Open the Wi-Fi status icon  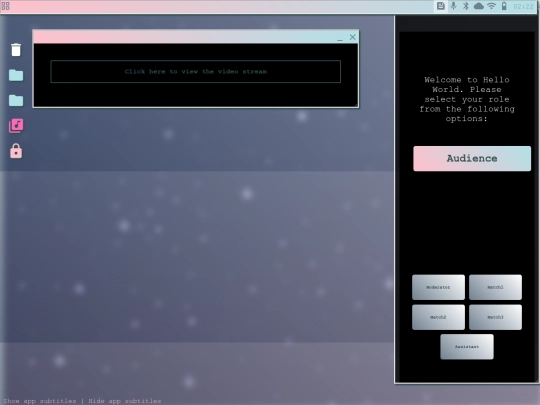491,6
